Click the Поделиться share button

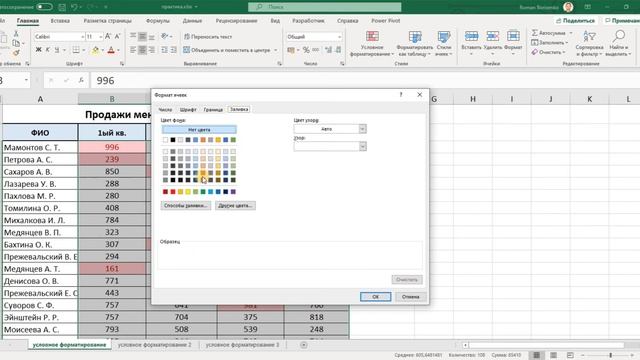point(576,20)
